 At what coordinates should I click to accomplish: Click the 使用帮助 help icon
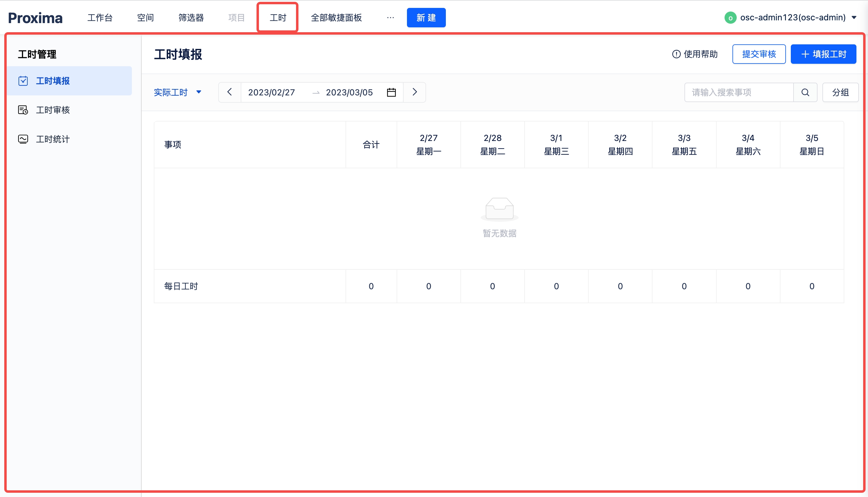point(677,54)
